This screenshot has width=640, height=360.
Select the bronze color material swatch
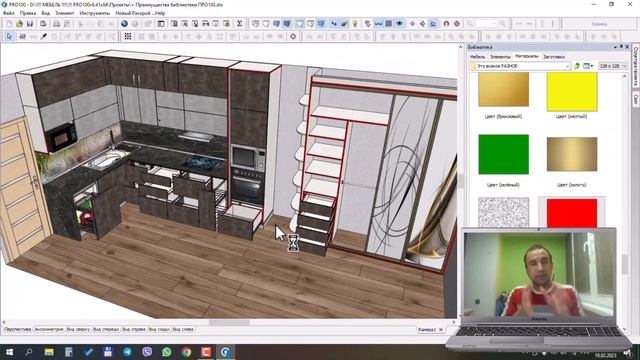pyautogui.click(x=503, y=89)
